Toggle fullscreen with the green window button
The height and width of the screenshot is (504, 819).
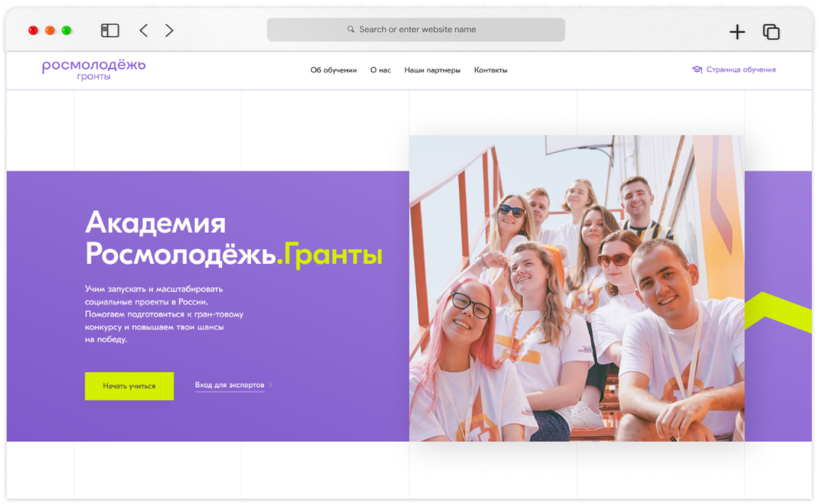(67, 30)
